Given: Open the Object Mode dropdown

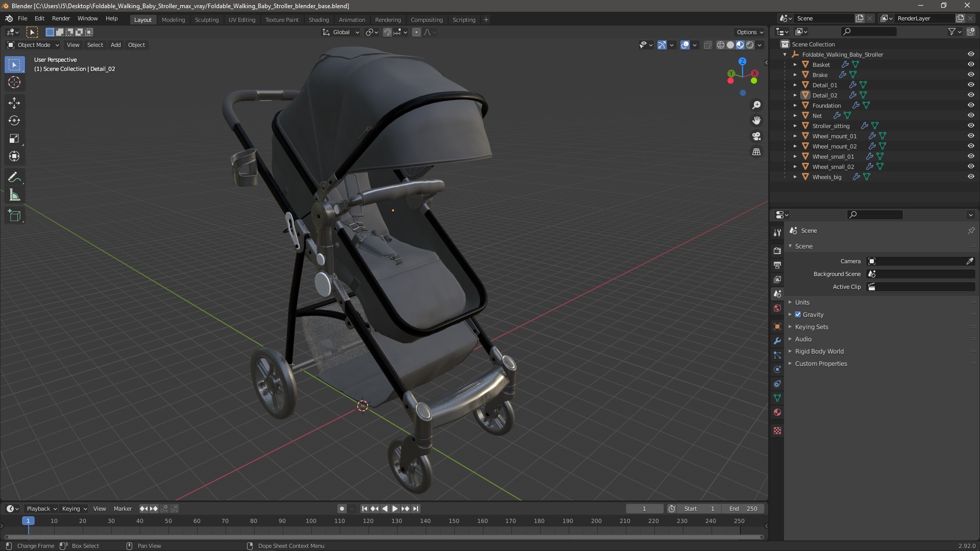Looking at the screenshot, I should pos(33,45).
